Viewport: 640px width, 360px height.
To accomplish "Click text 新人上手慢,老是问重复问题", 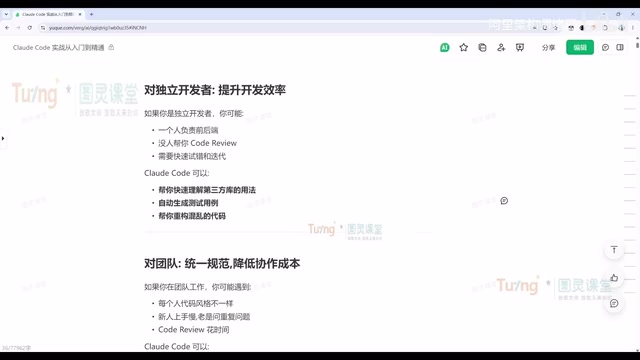I will (x=204, y=317).
